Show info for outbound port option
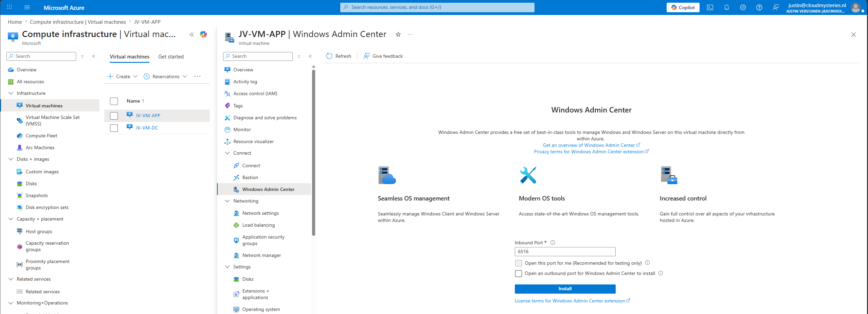 (661, 273)
